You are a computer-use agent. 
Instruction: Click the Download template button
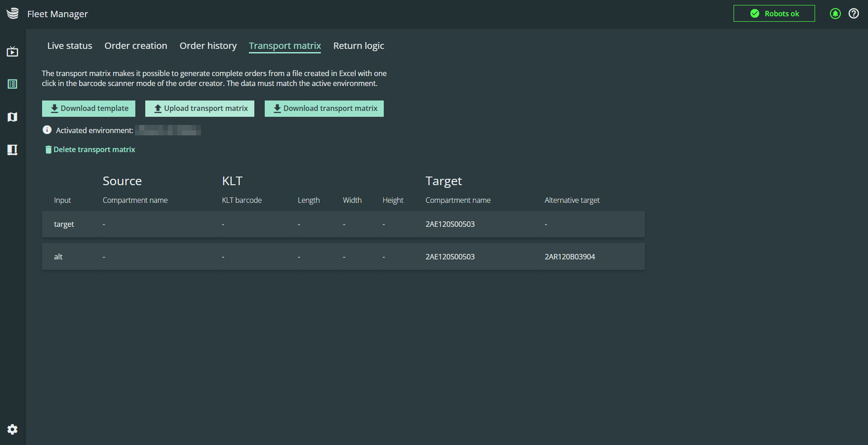pyautogui.click(x=89, y=109)
